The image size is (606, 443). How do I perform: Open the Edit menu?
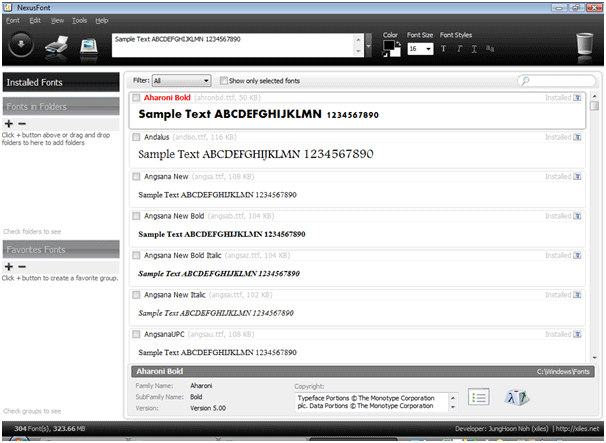pyautogui.click(x=35, y=20)
